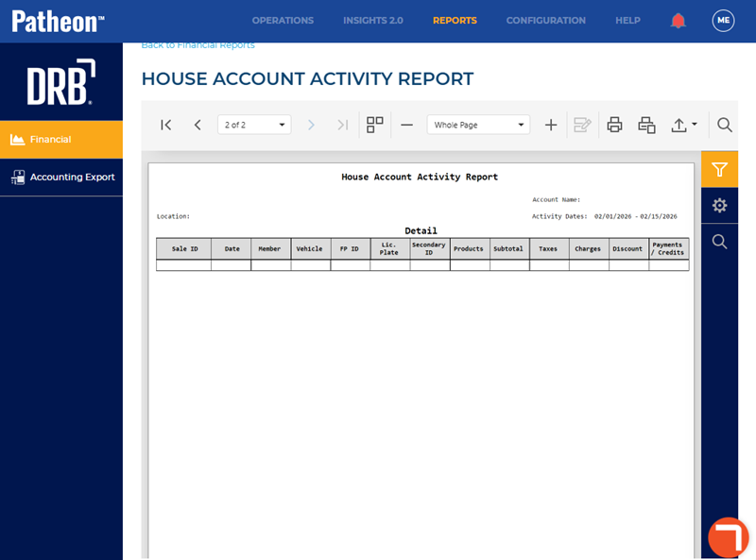Open the ME user profile avatar
The image size is (756, 560).
tap(723, 21)
